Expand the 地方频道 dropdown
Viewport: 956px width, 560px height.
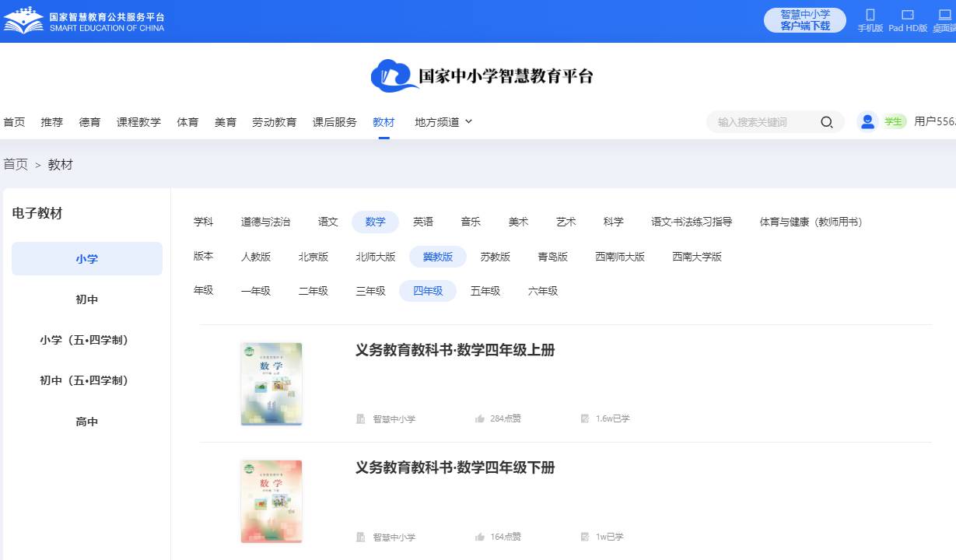(443, 122)
